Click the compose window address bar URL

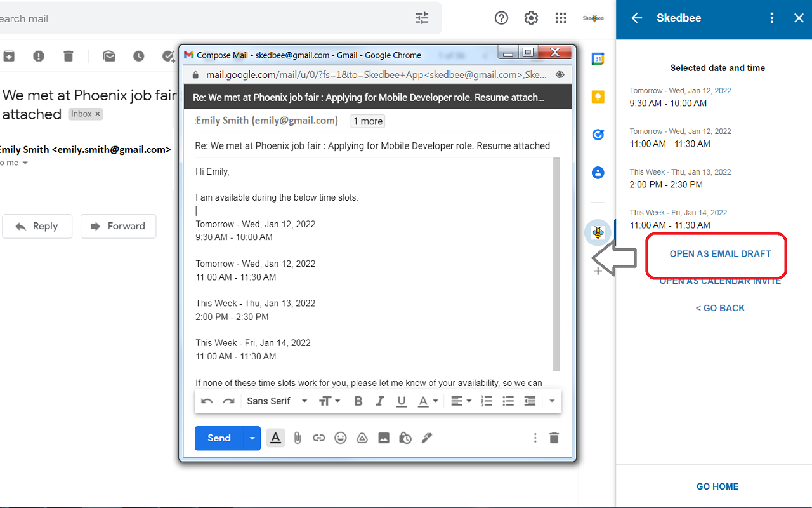[377, 75]
